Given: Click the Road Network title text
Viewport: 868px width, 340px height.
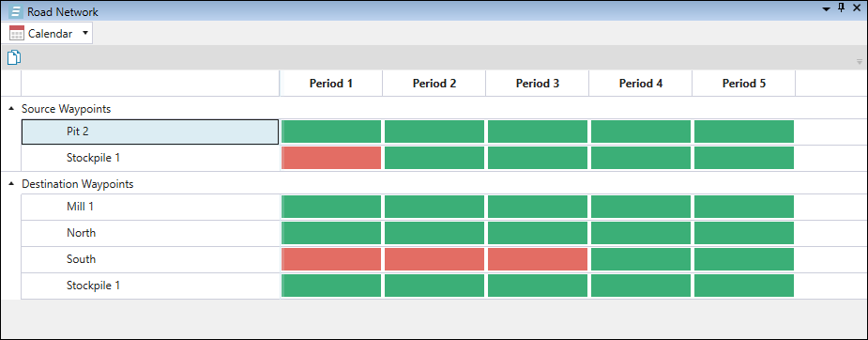Looking at the screenshot, I should 63,11.
